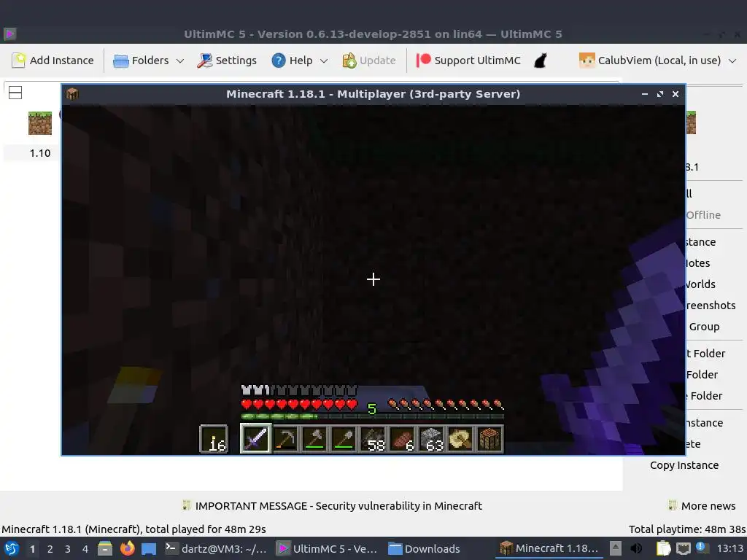This screenshot has height=560, width=747.
Task: Switch to workspace 4
Action: click(x=85, y=549)
